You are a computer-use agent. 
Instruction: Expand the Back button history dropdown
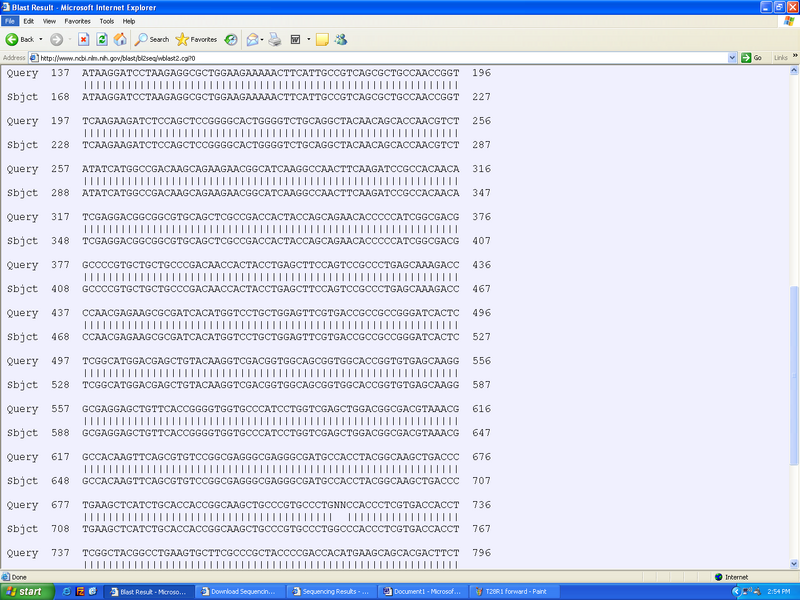click(x=41, y=39)
